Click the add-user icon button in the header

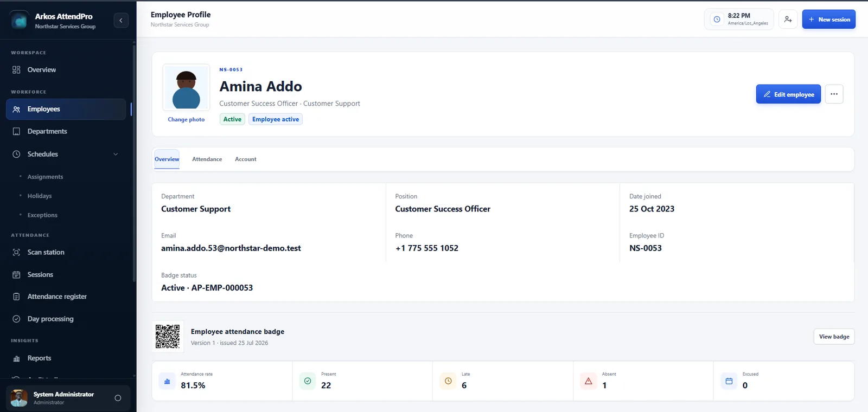(x=788, y=20)
